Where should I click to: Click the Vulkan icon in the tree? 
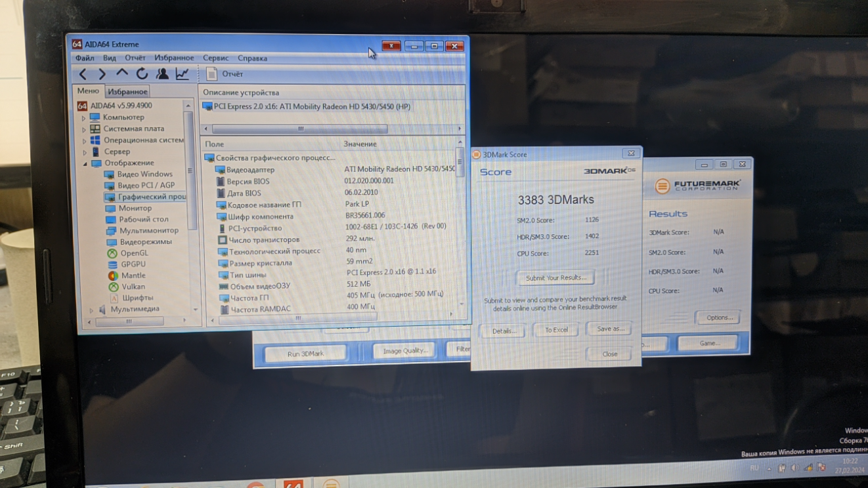[113, 287]
